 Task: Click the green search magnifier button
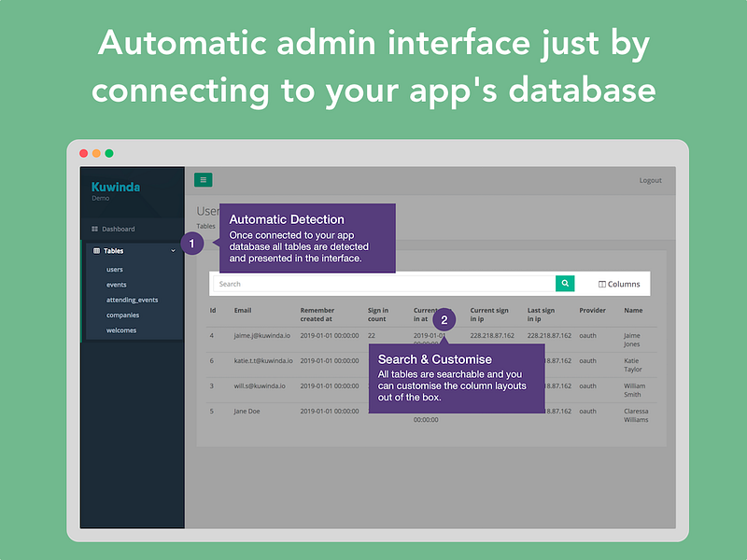tap(565, 284)
